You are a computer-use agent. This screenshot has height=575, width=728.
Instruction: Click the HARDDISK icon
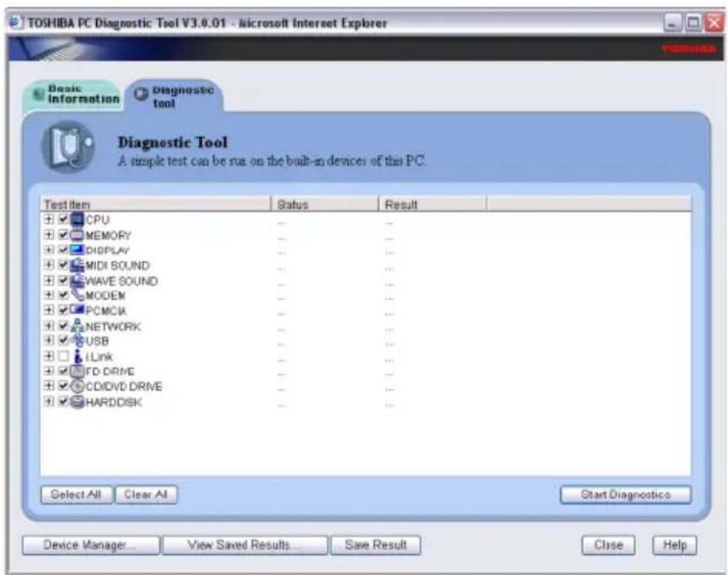tap(77, 402)
